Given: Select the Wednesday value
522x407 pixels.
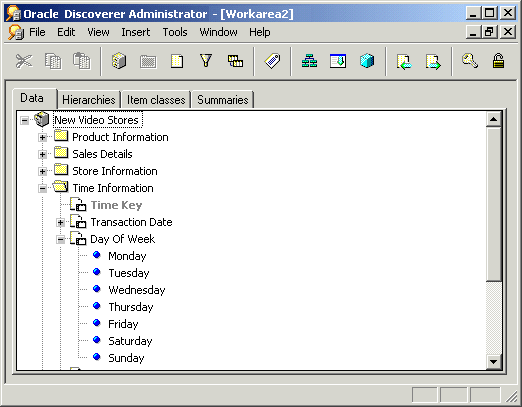Looking at the screenshot, I should point(137,290).
